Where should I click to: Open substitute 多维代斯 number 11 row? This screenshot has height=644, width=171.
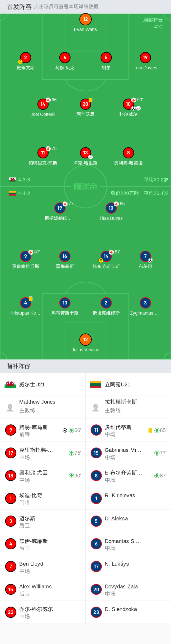point(128,430)
